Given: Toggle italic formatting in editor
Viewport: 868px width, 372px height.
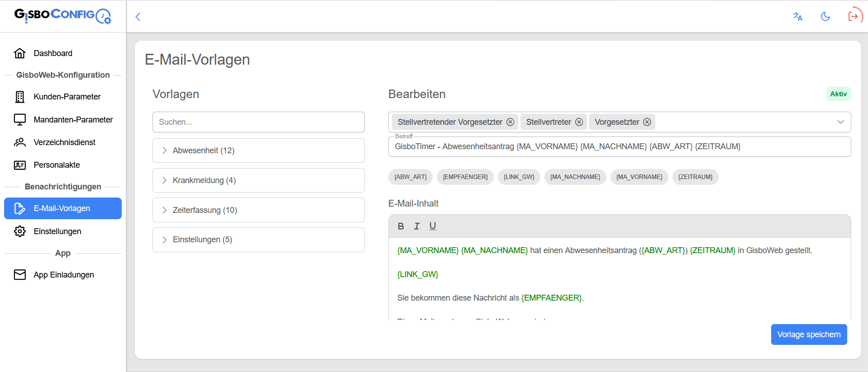Looking at the screenshot, I should click(x=417, y=226).
